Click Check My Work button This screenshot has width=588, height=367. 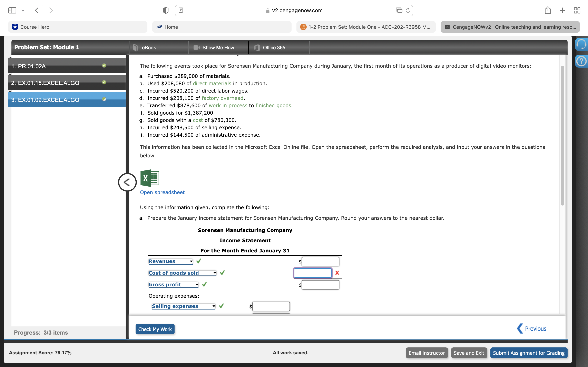[x=155, y=329]
